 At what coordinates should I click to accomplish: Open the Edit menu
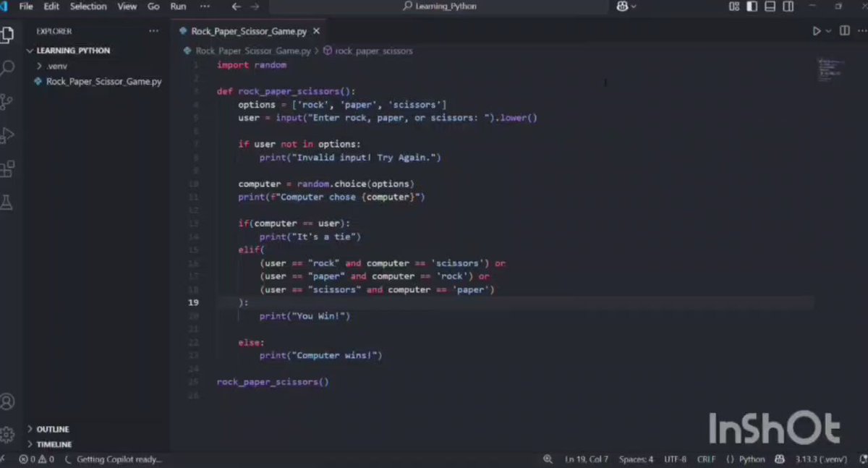(51, 7)
